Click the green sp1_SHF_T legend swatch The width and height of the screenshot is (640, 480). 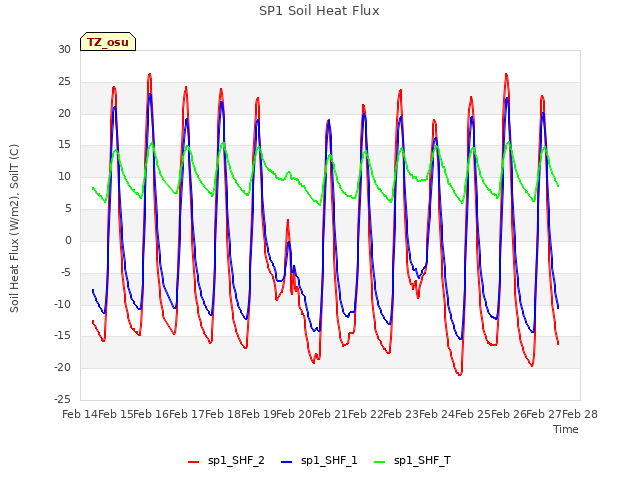(x=380, y=462)
